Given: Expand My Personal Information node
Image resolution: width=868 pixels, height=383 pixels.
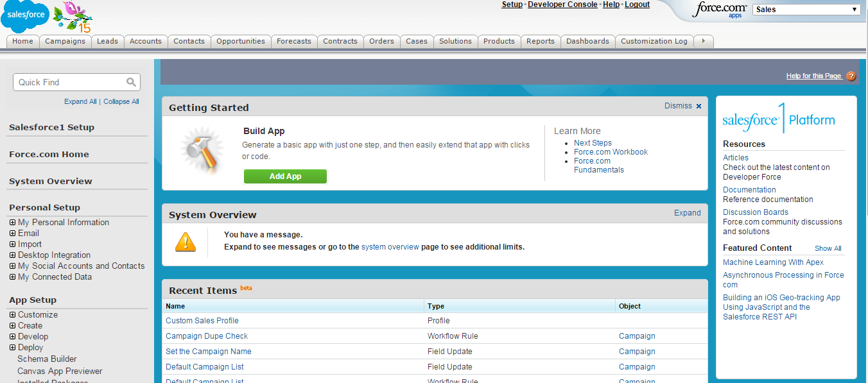Looking at the screenshot, I should [12, 223].
